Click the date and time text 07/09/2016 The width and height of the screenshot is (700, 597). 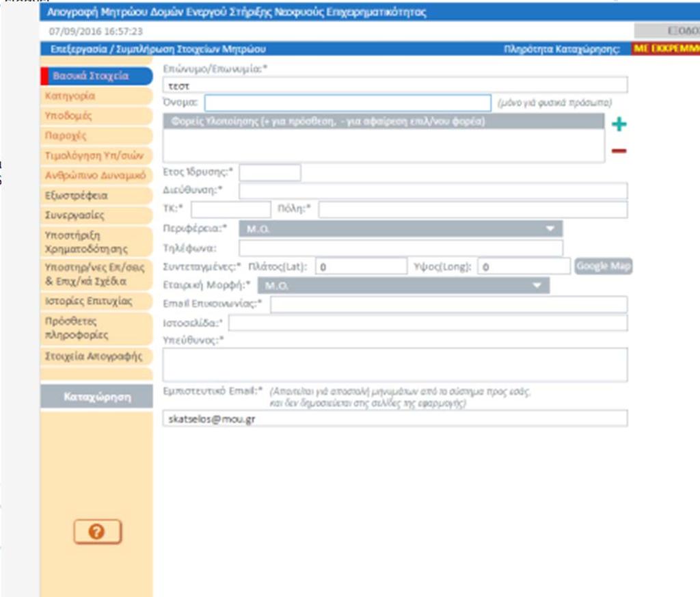tap(96, 31)
